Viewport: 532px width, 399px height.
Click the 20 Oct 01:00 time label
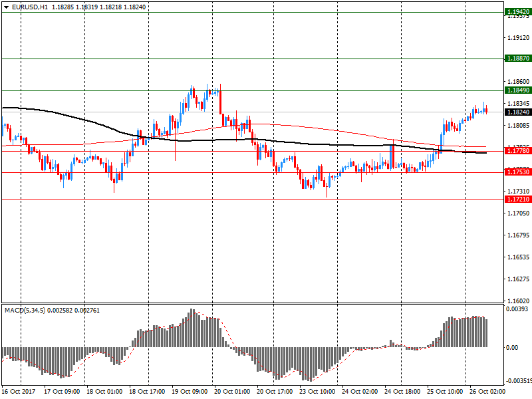pos(232,392)
